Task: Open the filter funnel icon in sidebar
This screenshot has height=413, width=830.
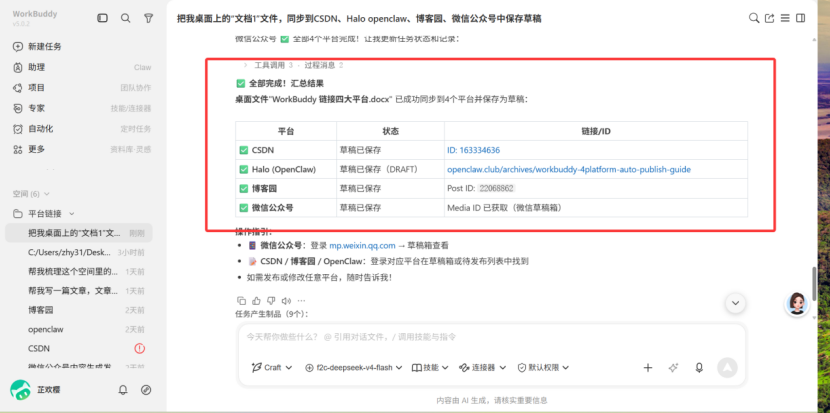Action: [149, 18]
